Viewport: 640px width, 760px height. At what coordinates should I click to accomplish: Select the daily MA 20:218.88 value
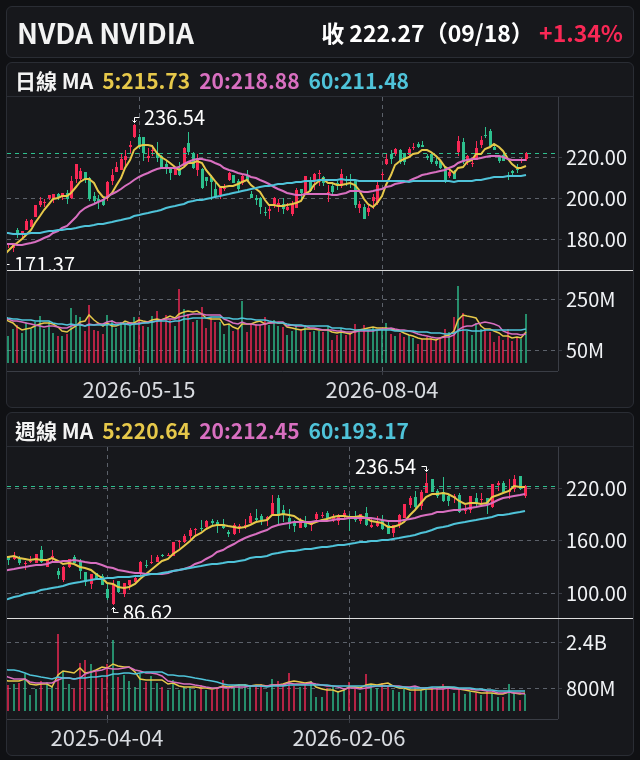[x=249, y=81]
